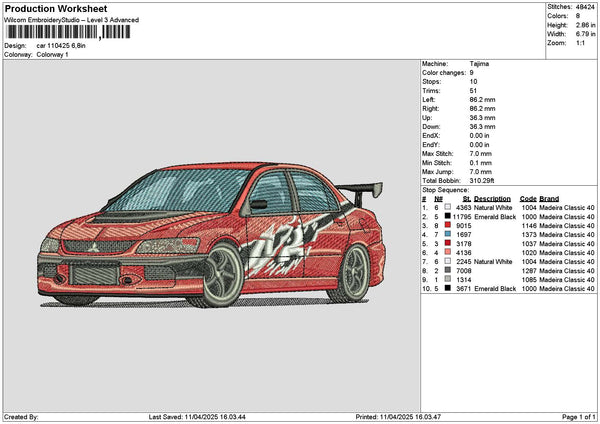This screenshot has width=600, height=424.
Task: Click the white swatch in stop row 1
Action: pos(447,207)
